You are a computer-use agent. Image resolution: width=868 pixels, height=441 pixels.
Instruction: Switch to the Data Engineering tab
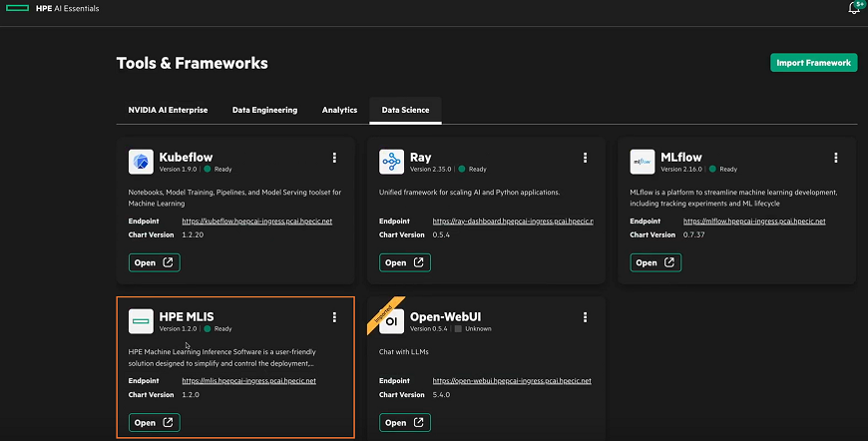click(264, 110)
